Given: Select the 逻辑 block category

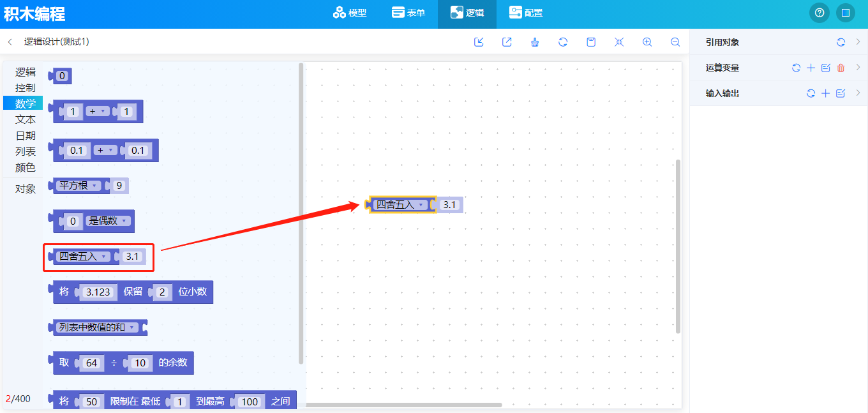Looking at the screenshot, I should pyautogui.click(x=26, y=72).
